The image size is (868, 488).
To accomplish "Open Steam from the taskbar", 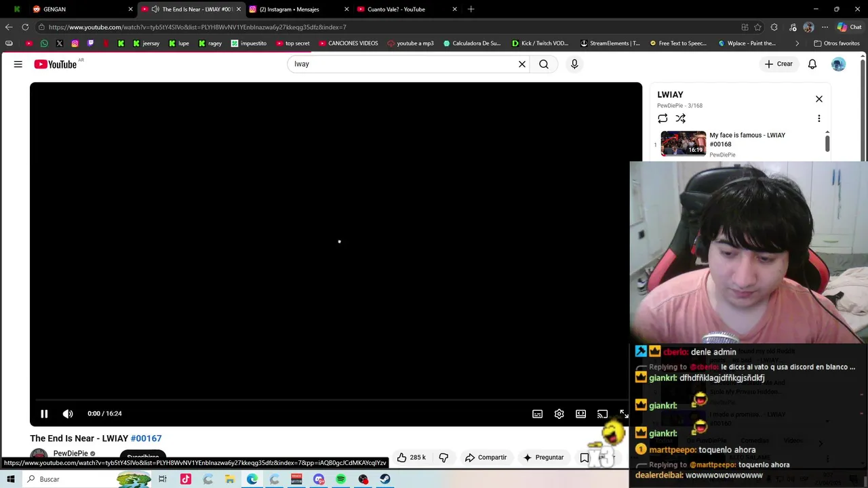I will (x=385, y=479).
